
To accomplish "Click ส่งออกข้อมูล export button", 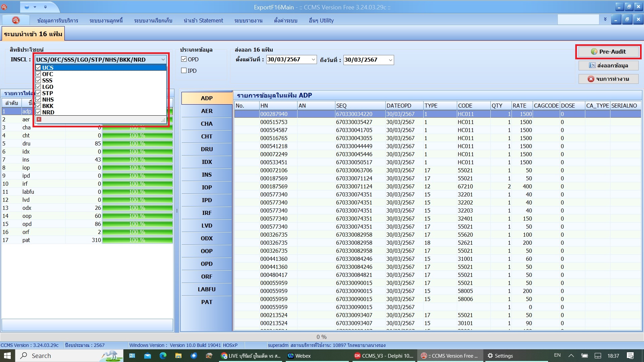I will point(608,65).
